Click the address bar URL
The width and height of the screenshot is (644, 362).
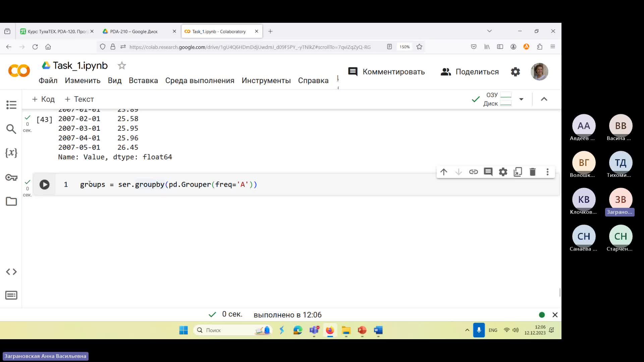tap(250, 47)
